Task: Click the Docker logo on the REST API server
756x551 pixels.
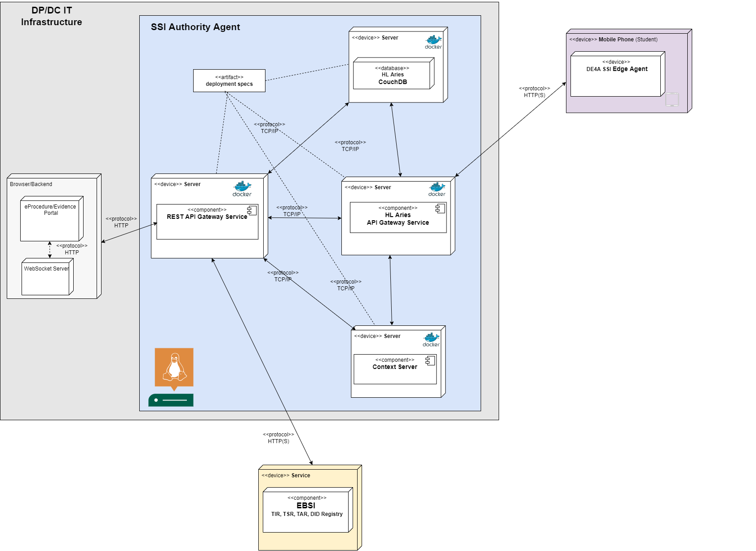Action: pyautogui.click(x=242, y=189)
